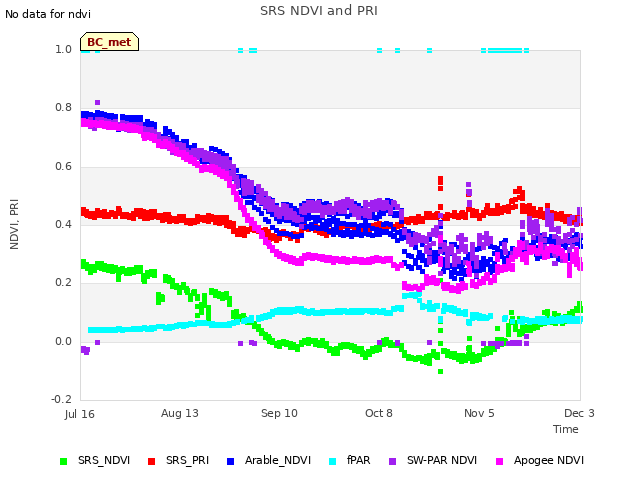This screenshot has height=480, width=640.
Task: Click the Dec 3 x-axis tick label
Action: point(579,413)
